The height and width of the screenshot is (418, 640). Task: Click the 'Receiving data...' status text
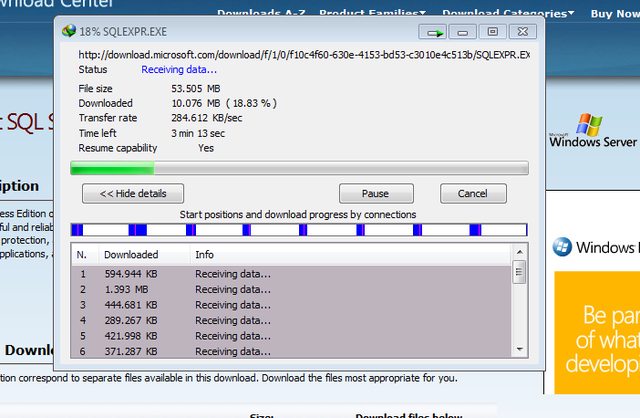coord(179,70)
